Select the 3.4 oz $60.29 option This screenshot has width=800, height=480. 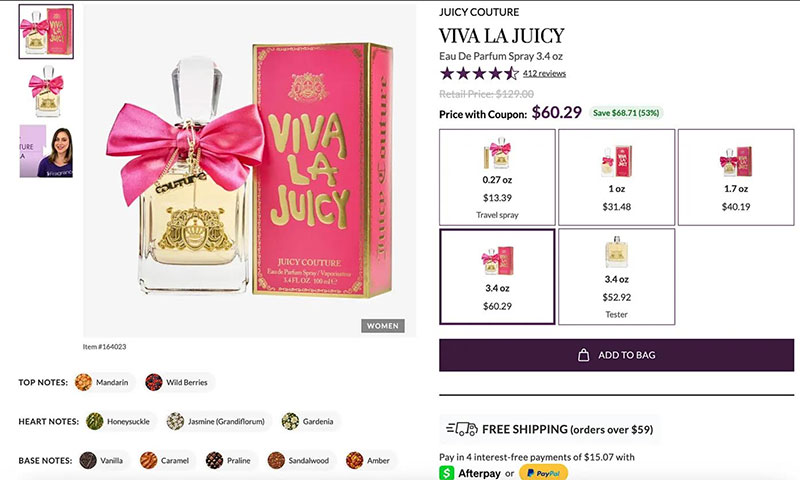click(x=497, y=276)
